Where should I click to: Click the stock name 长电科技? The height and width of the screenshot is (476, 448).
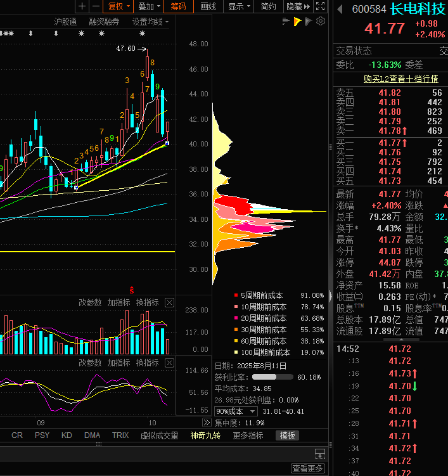[418, 9]
